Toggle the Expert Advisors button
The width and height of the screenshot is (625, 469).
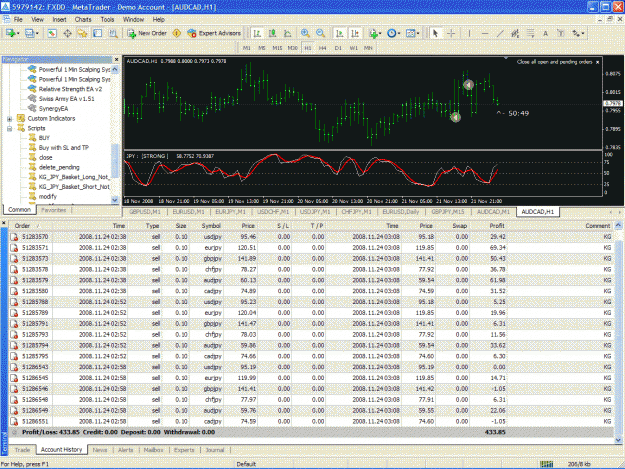click(x=214, y=33)
